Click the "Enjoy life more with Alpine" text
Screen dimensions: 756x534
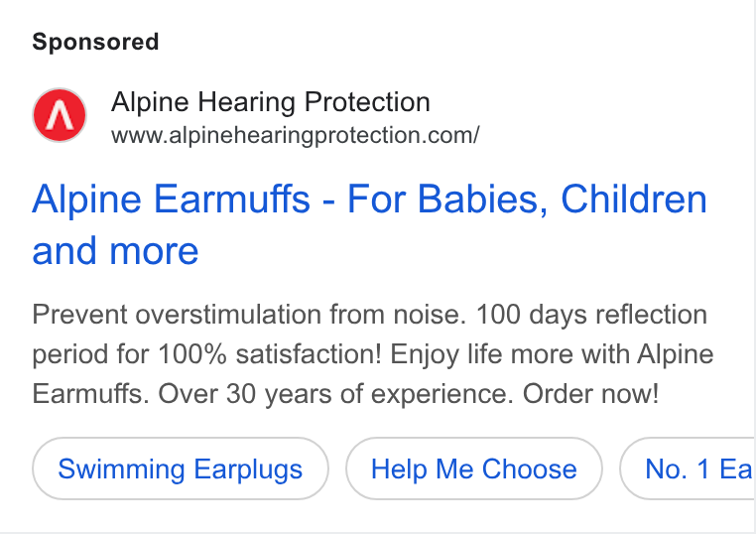(x=552, y=354)
